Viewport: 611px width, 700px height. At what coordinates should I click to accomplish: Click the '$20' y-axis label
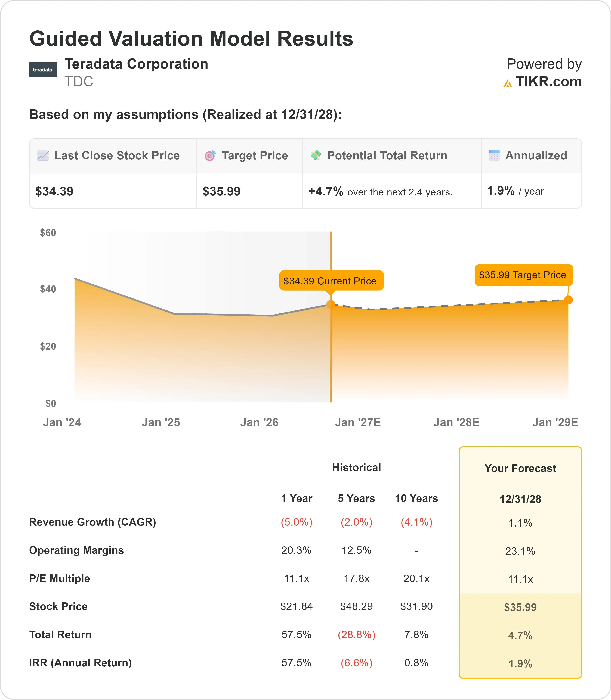click(48, 346)
